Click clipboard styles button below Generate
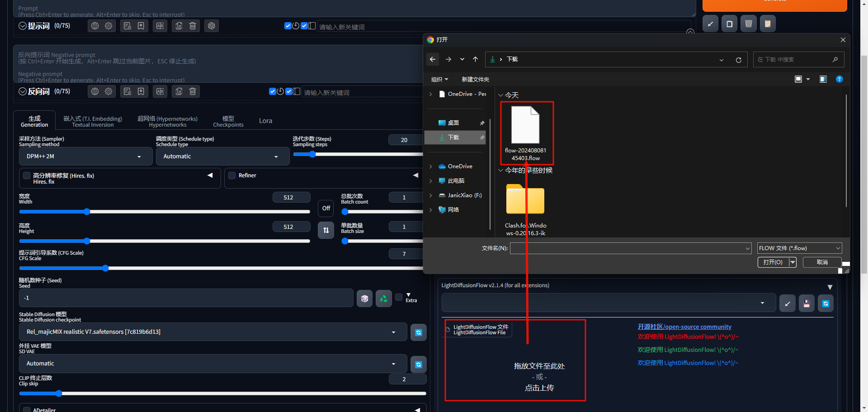Screen dimensions: 868x412 pyautogui.click(x=768, y=24)
